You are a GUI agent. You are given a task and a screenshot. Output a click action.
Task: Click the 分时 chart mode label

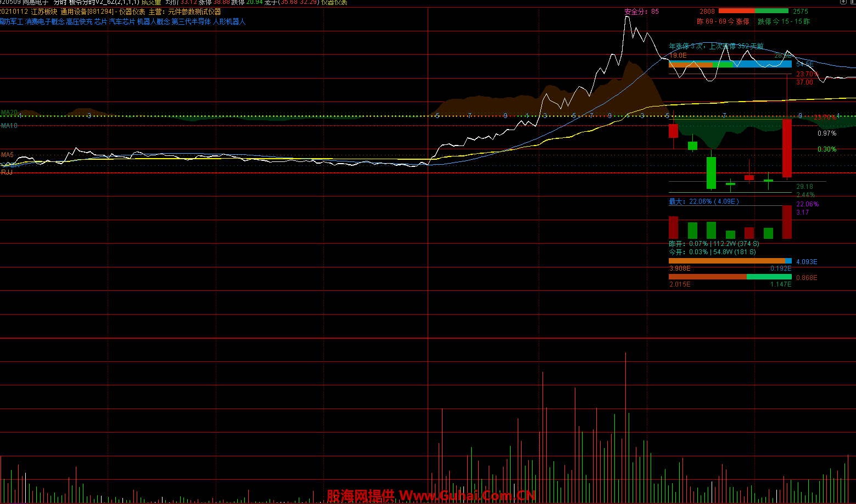(x=60, y=3)
